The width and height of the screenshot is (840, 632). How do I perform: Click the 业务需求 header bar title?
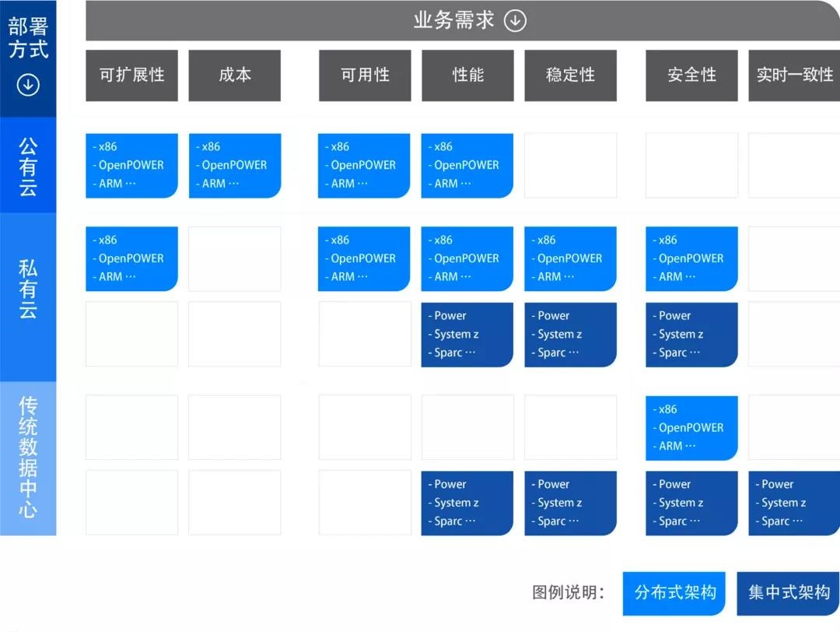tap(453, 21)
